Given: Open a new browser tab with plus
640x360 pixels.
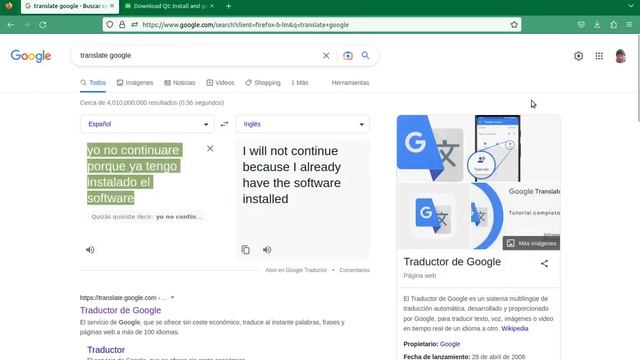Looking at the screenshot, I should (229, 6).
